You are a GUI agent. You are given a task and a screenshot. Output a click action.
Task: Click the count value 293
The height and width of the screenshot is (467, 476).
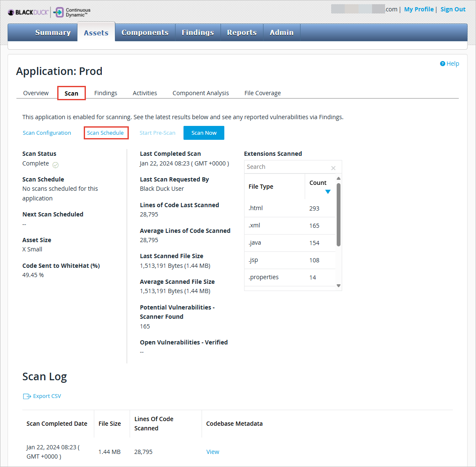pos(314,208)
